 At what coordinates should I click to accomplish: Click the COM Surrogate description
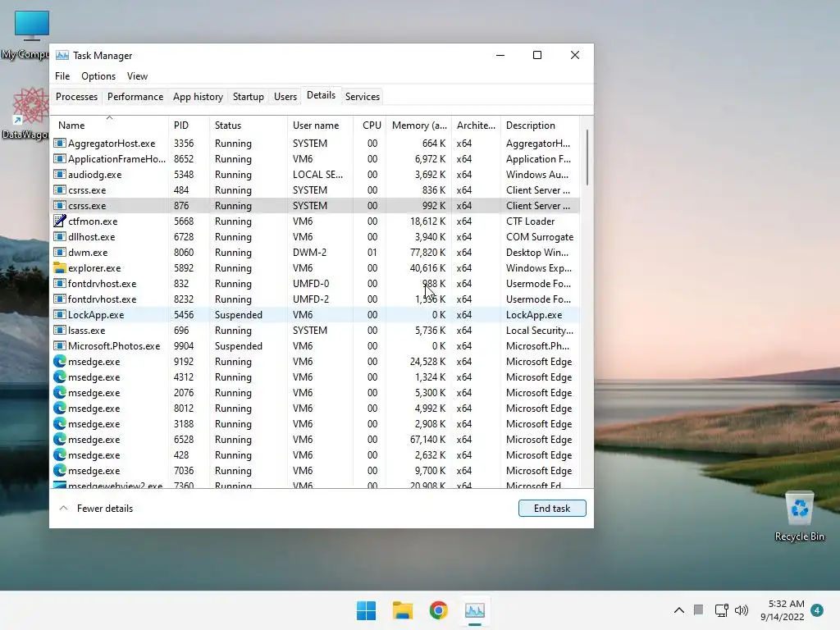[x=540, y=236]
